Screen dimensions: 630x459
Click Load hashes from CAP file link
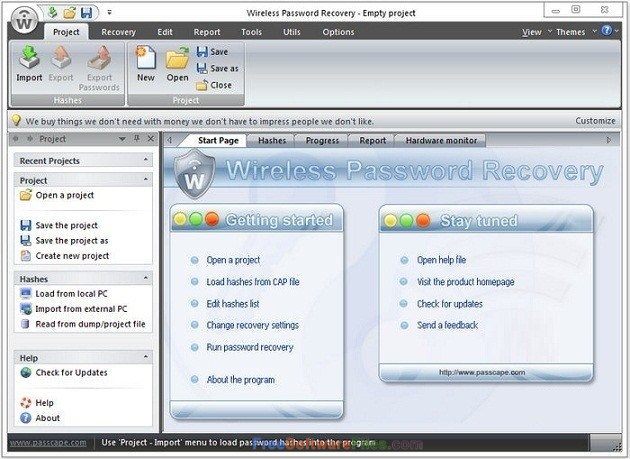pos(253,282)
